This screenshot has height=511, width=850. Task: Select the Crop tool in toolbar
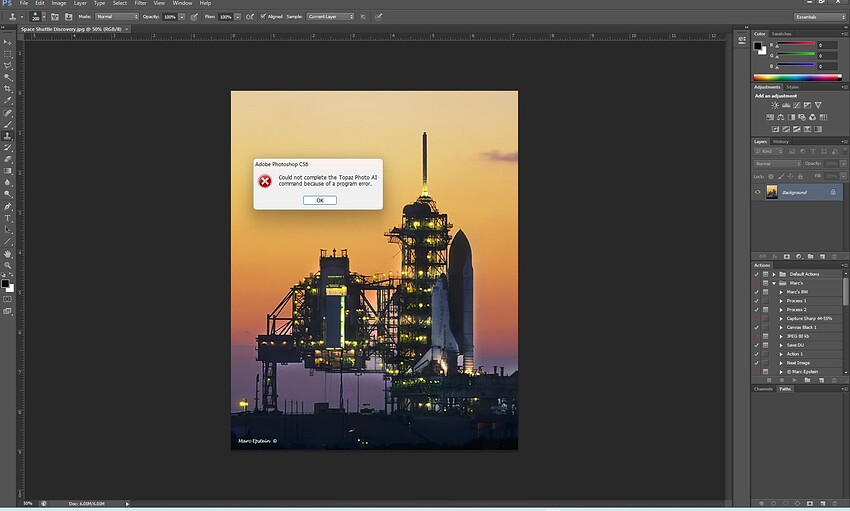click(8, 89)
